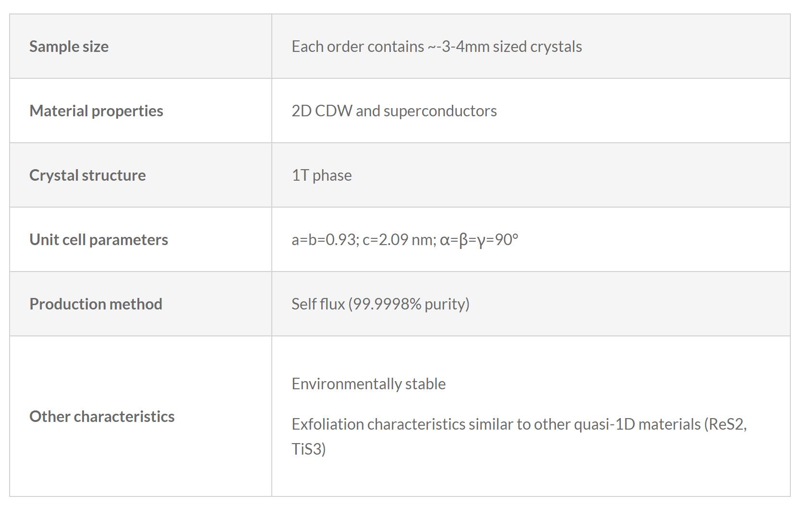The height and width of the screenshot is (507, 812).
Task: Click the "Self flux (99.9998% purity)" text
Action: coord(380,304)
